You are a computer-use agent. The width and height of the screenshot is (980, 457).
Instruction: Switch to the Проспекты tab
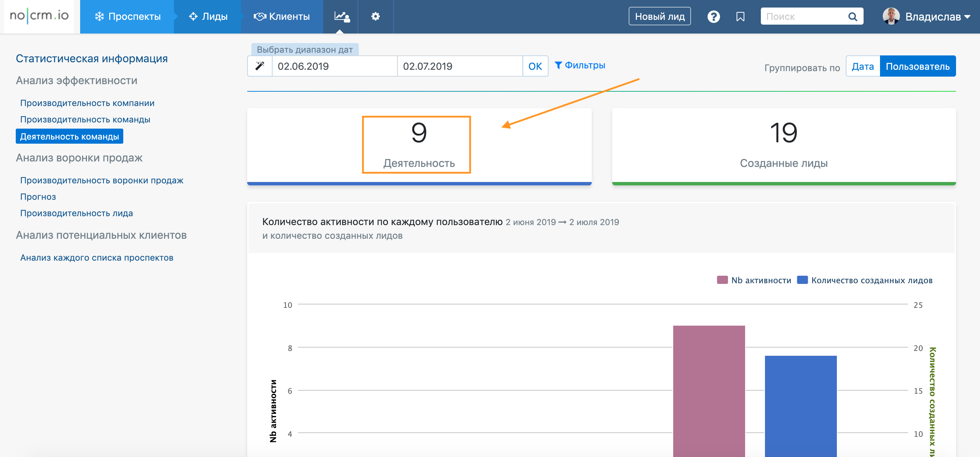point(127,16)
